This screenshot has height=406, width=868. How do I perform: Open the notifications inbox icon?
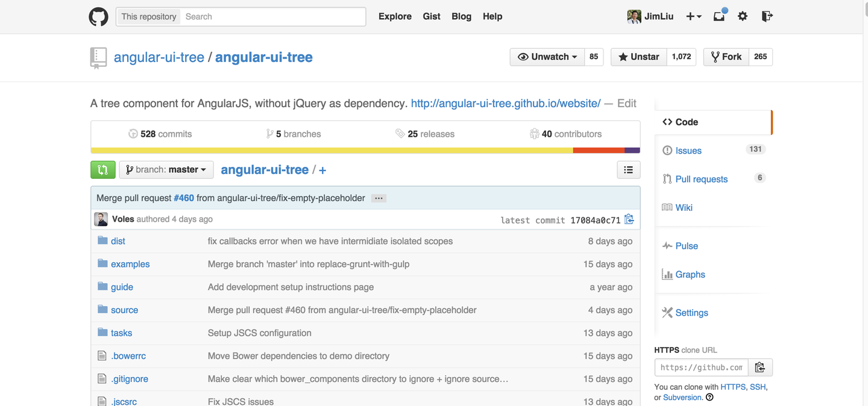[719, 16]
